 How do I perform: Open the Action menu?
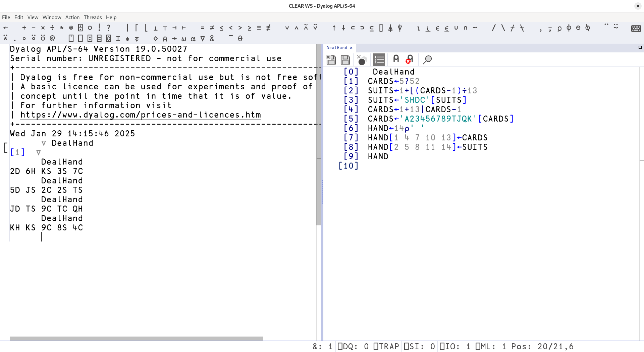pos(72,17)
